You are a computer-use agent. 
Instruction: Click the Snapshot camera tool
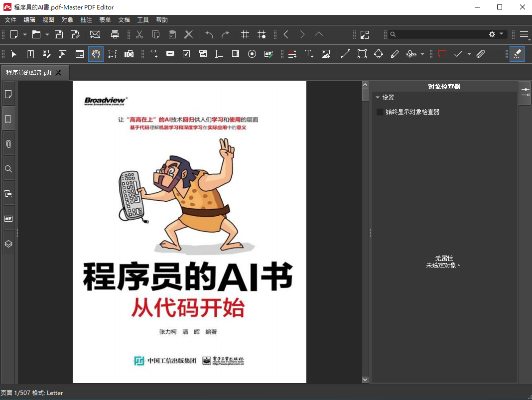tap(129, 54)
